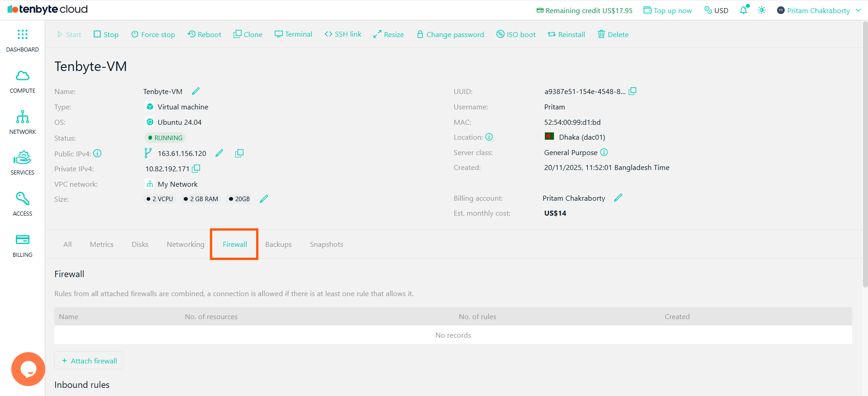Switch to the Disks tab
868x396 pixels.
coord(140,244)
